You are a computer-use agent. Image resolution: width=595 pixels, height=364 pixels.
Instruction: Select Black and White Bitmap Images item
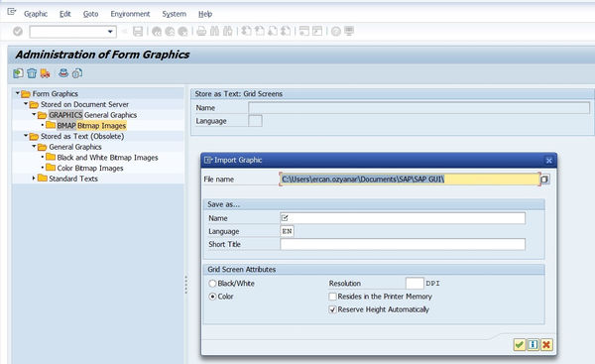[x=107, y=158]
